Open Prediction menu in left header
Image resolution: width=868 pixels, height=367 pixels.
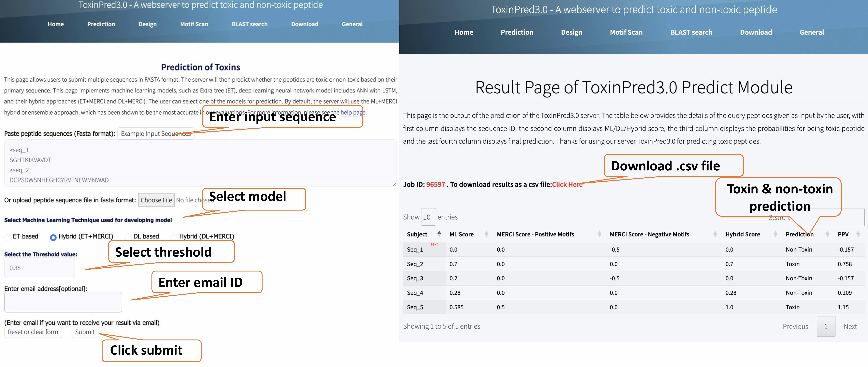[x=101, y=24]
